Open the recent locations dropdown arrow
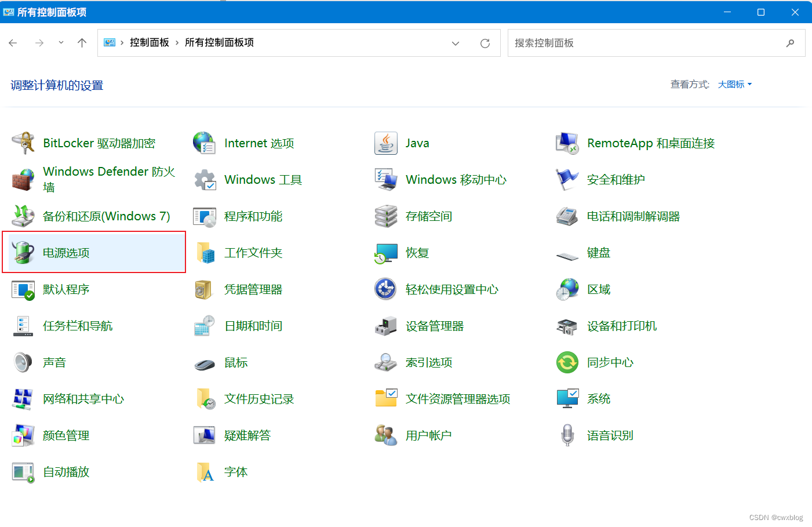Image resolution: width=812 pixels, height=527 pixels. coord(61,43)
